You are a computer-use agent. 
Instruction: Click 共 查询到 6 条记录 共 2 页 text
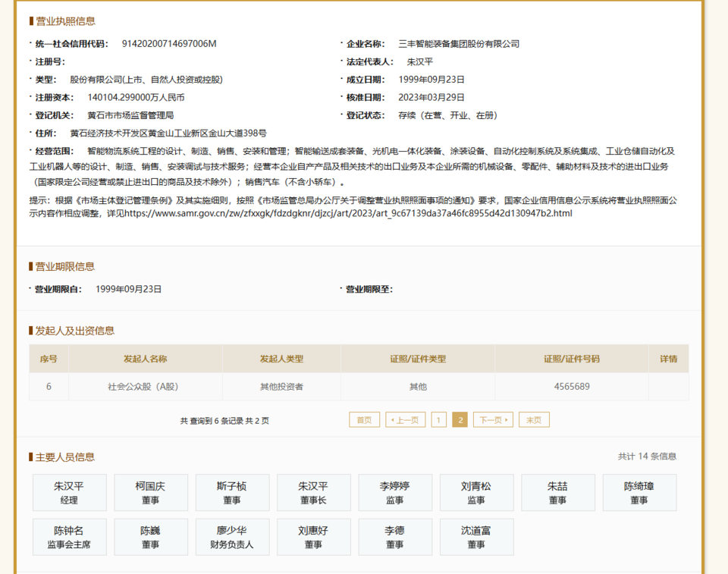point(224,421)
